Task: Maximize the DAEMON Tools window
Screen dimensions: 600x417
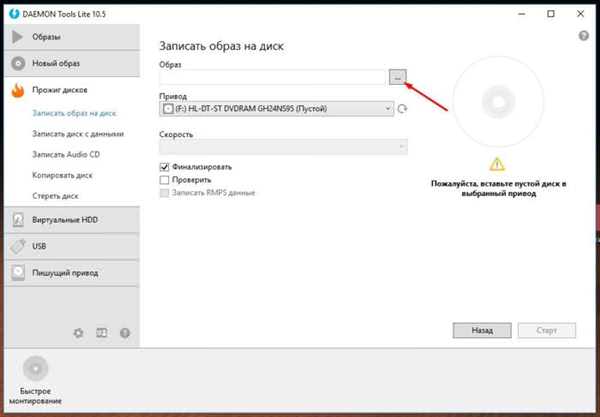Action: (551, 14)
